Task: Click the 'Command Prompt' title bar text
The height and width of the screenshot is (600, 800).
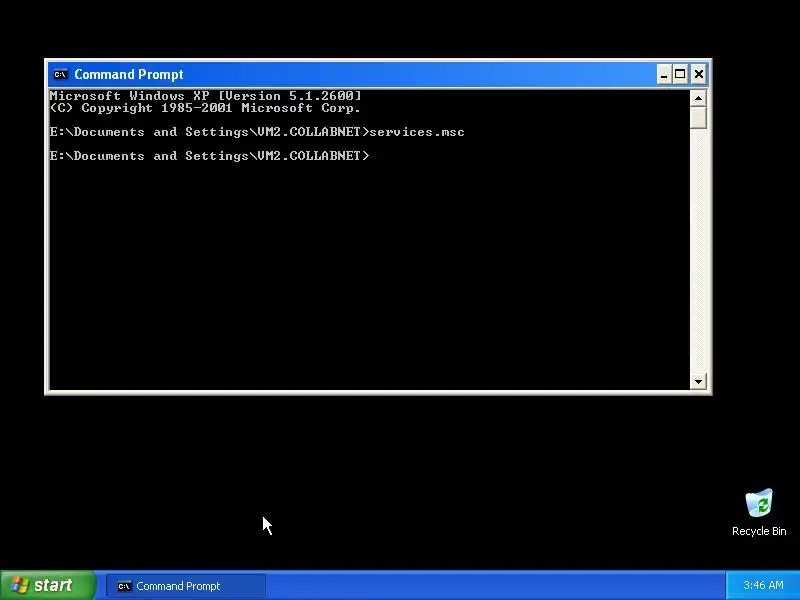Action: pyautogui.click(x=129, y=74)
